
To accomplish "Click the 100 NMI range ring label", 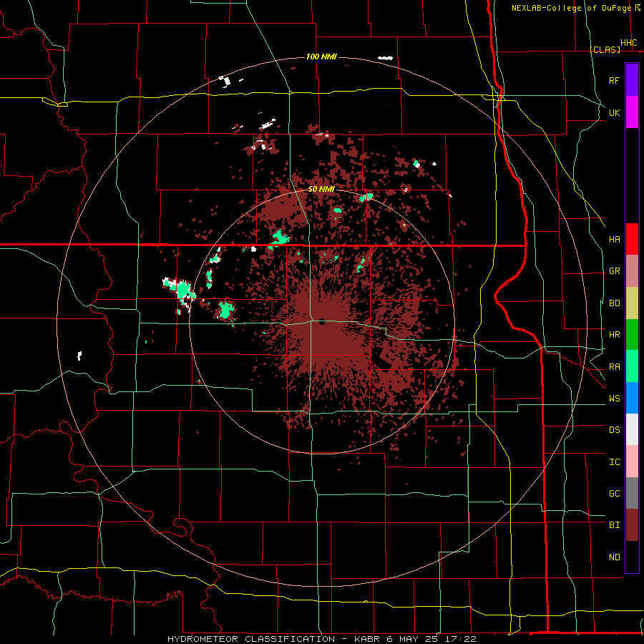I will pos(321,57).
